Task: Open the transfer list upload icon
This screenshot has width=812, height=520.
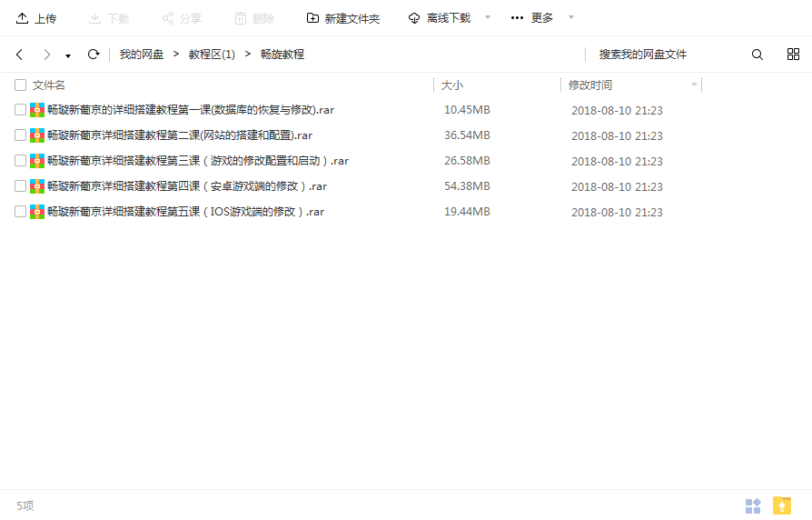Action: click(781, 505)
